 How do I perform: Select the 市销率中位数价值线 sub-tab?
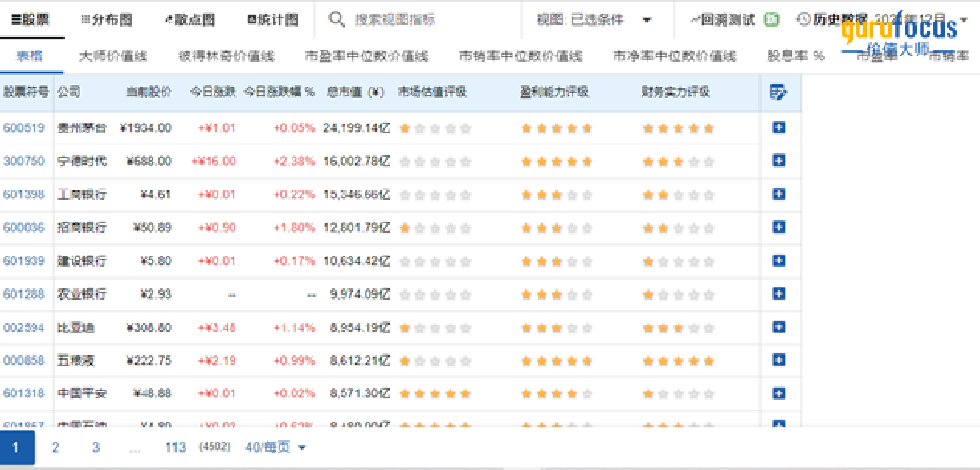(521, 56)
